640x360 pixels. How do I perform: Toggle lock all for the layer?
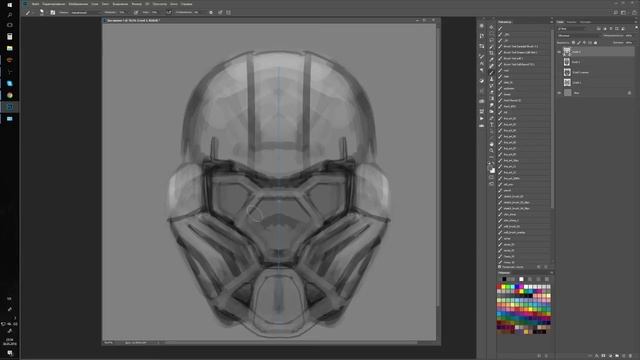click(x=596, y=43)
